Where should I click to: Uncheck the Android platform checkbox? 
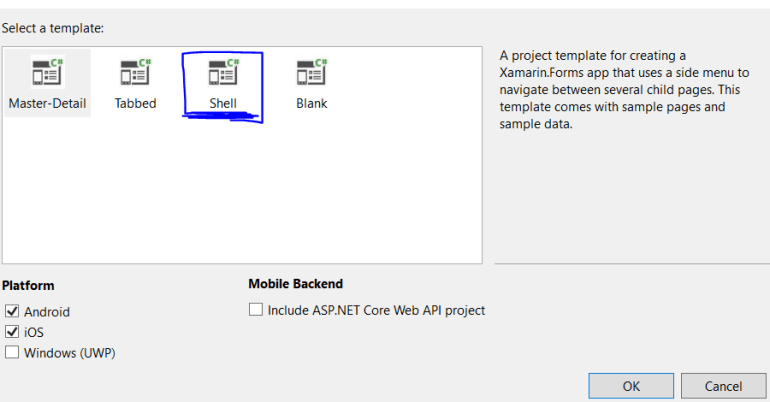point(12,312)
